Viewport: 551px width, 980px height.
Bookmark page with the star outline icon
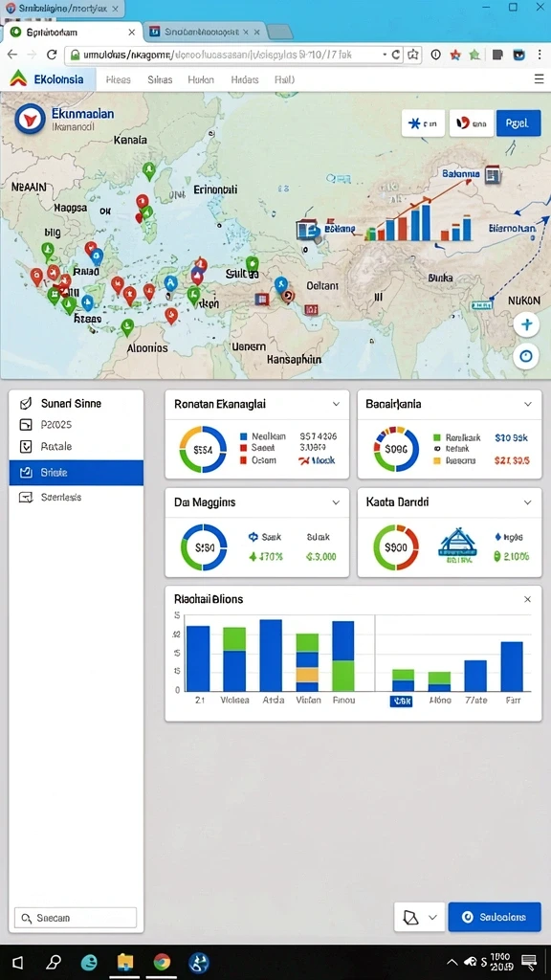(413, 55)
